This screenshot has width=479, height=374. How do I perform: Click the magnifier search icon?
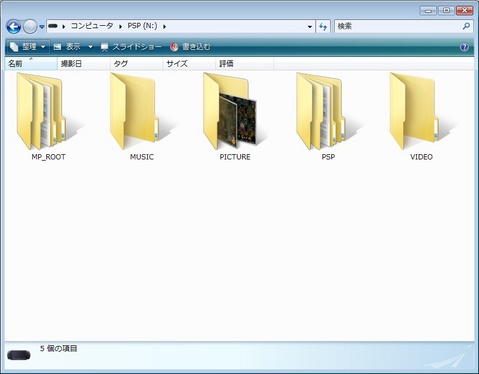(x=466, y=26)
